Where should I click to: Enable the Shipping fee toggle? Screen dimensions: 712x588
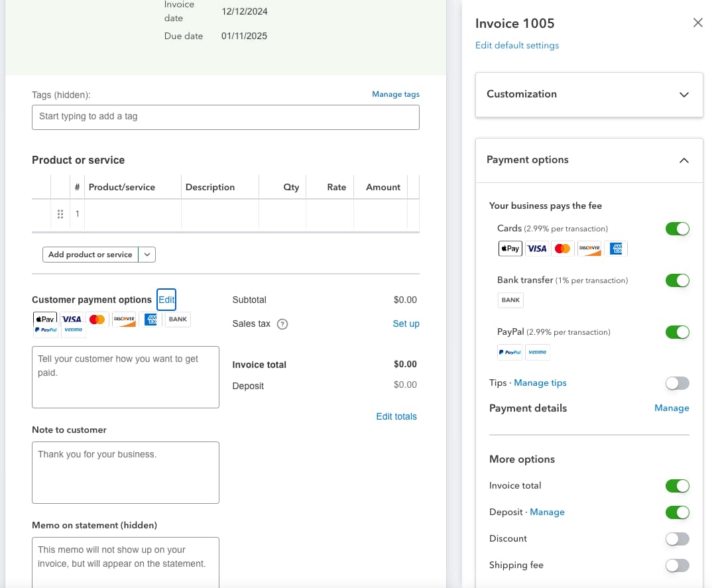pyautogui.click(x=677, y=565)
